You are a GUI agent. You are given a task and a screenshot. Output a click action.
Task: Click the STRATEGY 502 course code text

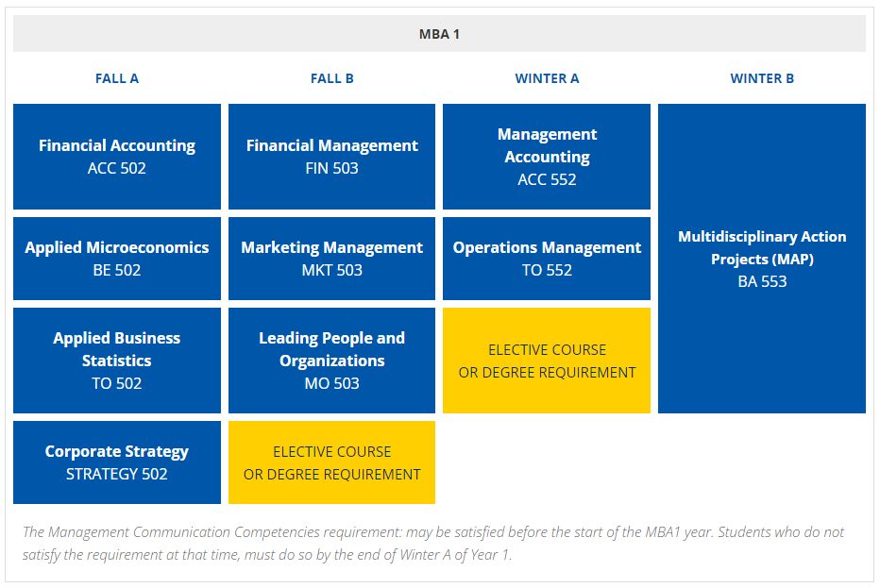(117, 474)
